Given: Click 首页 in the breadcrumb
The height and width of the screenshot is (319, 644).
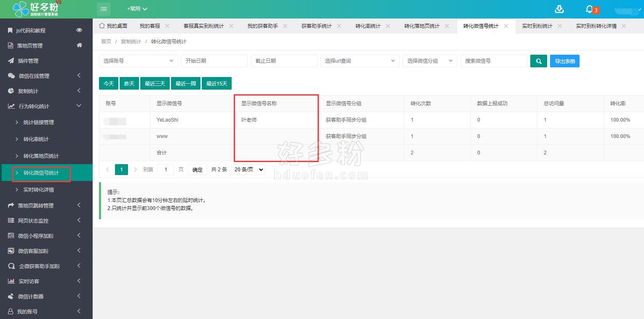Looking at the screenshot, I should coord(106,42).
